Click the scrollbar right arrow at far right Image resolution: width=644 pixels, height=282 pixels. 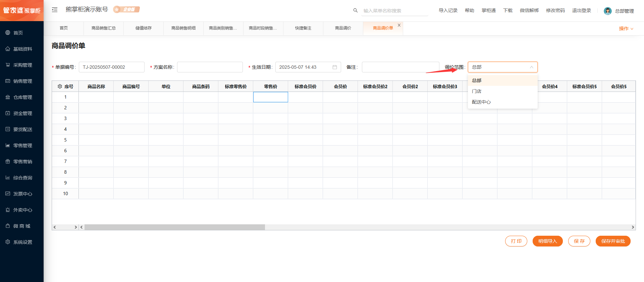[x=633, y=227]
